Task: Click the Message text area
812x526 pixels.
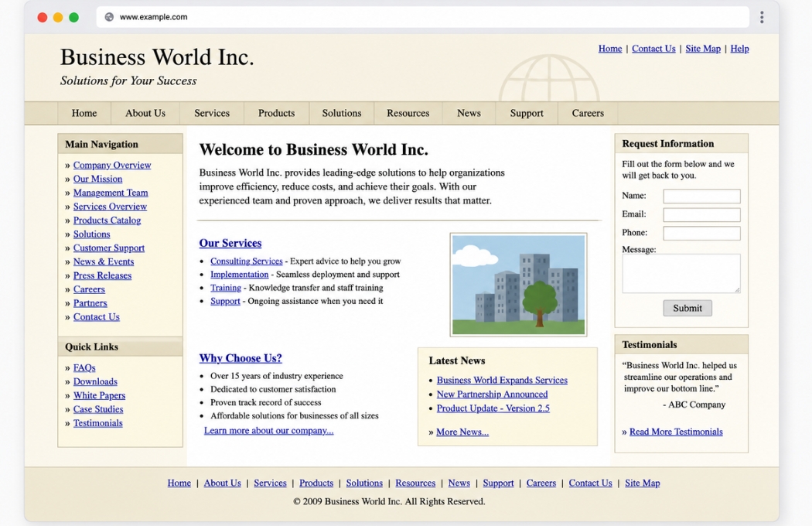Action: point(681,274)
